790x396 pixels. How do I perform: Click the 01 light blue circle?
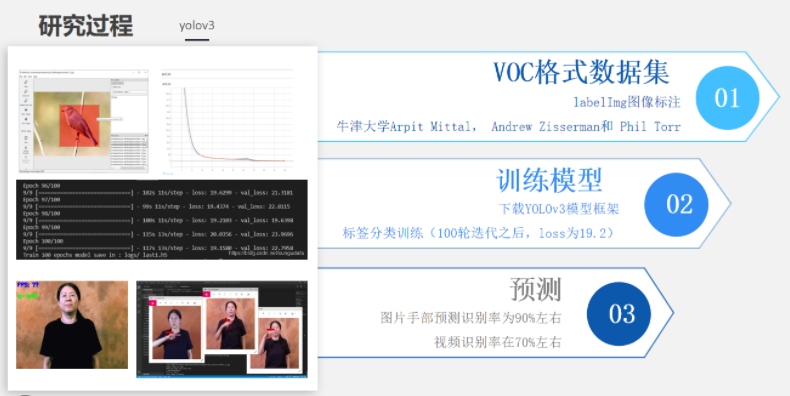point(727,98)
